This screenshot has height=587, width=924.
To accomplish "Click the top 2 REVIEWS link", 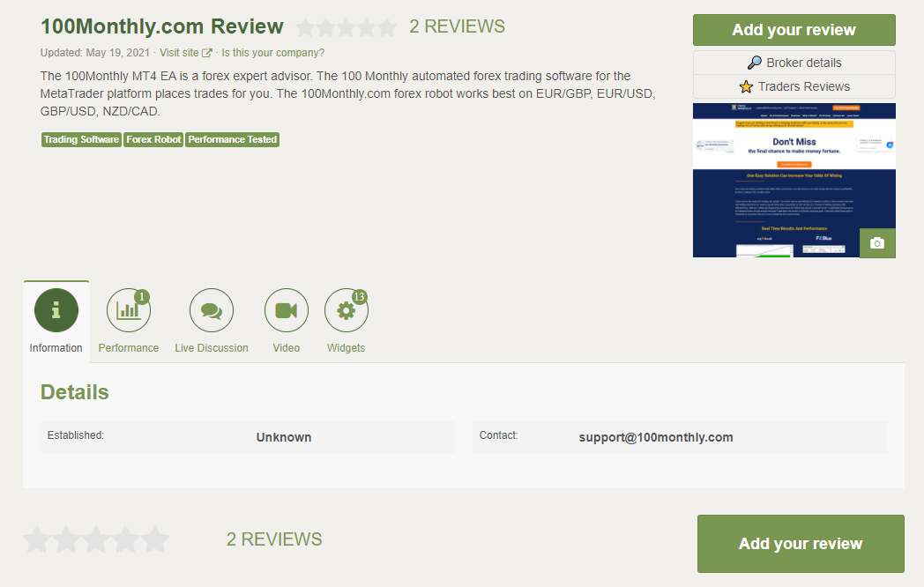I will (x=458, y=26).
